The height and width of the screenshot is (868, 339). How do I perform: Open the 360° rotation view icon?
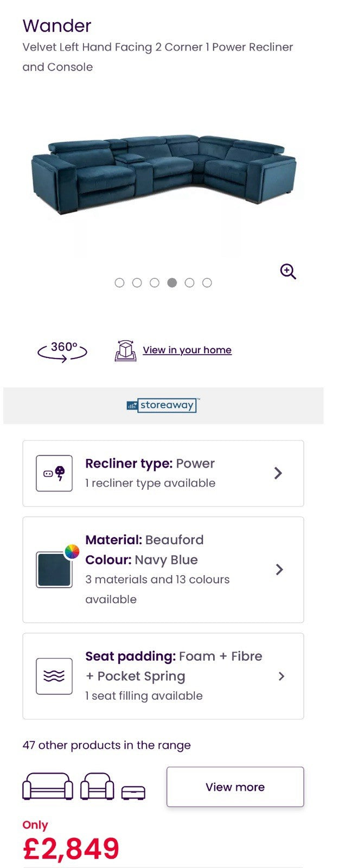62,351
